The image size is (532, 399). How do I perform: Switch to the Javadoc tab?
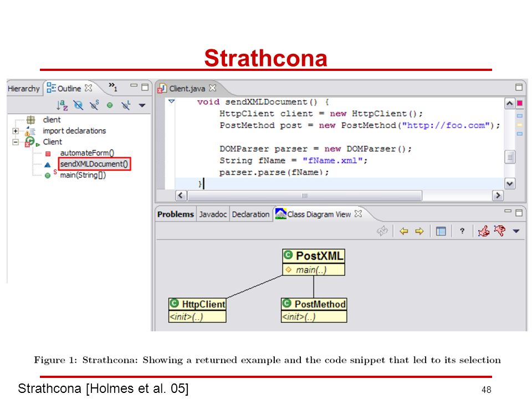213,214
